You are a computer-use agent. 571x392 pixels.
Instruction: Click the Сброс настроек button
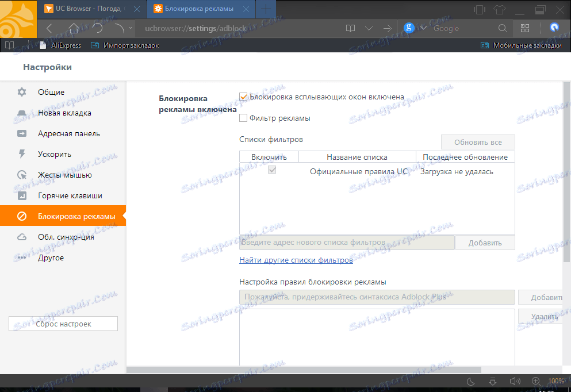pos(63,324)
